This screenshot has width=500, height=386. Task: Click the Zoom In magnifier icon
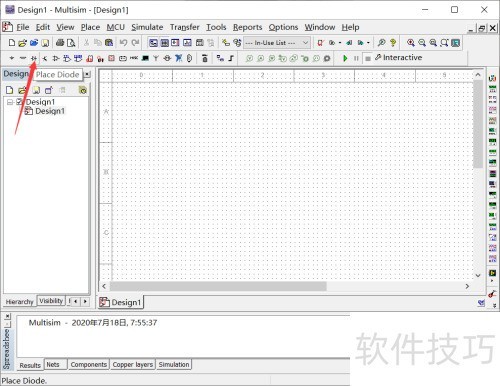[x=411, y=43]
